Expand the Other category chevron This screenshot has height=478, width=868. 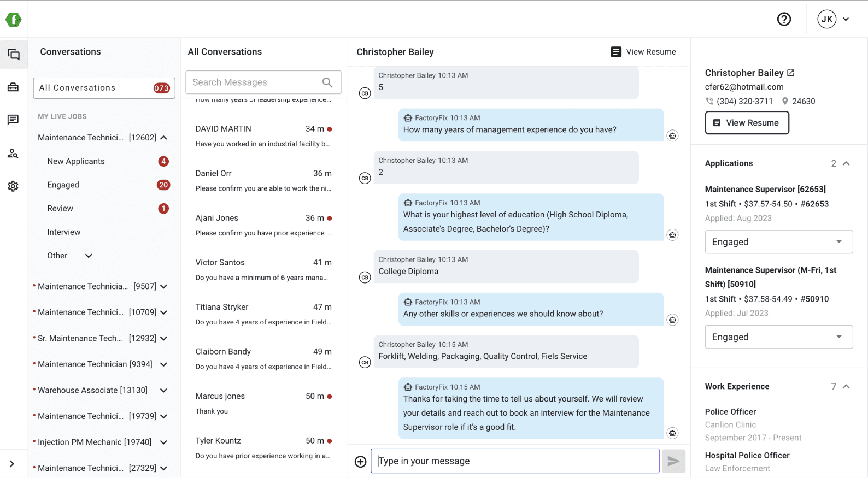tap(89, 256)
